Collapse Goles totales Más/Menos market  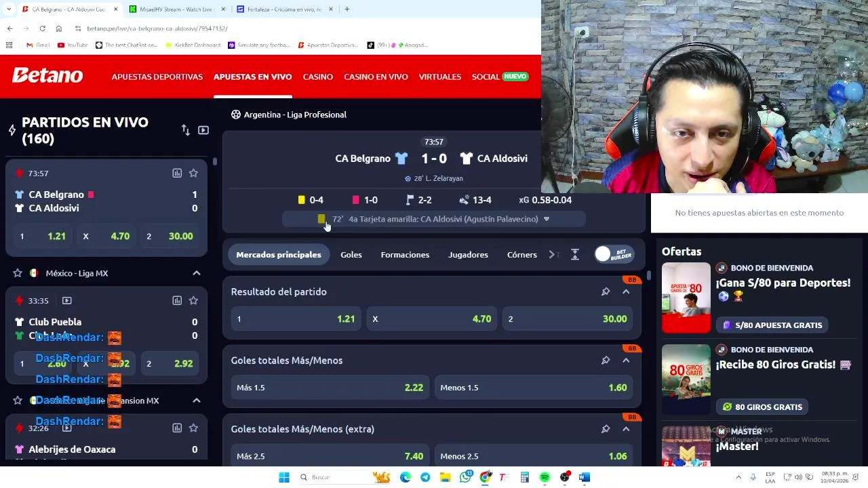click(626, 361)
